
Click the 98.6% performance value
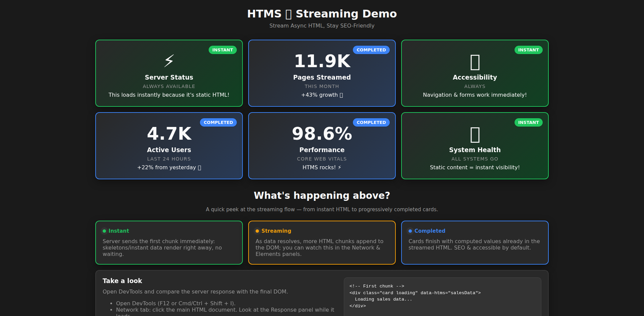coord(322,134)
